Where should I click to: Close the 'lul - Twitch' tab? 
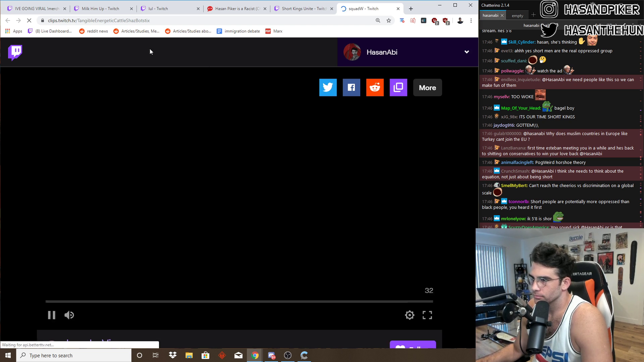[x=198, y=8]
